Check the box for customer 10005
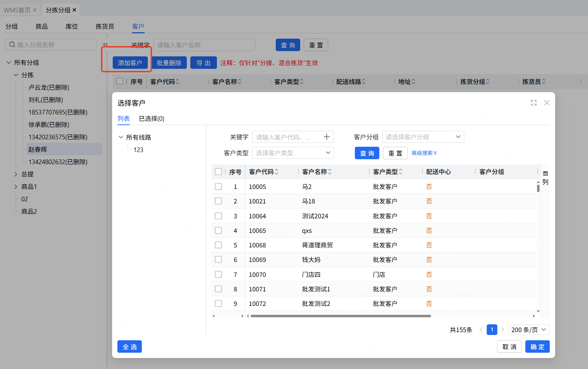Image resolution: width=588 pixels, height=369 pixels. coord(218,186)
